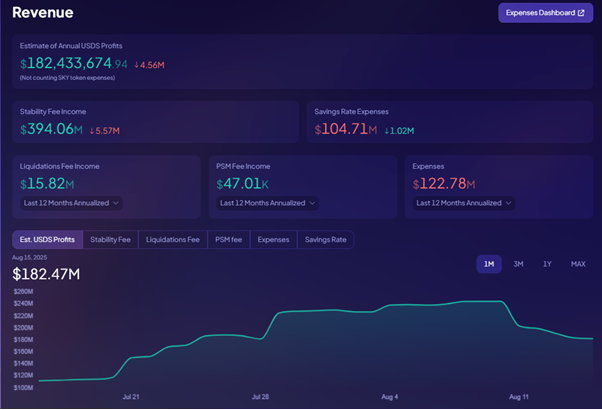Viewport: 602px width, 410px height.
Task: Select the Liquidations Fee chart tab
Action: click(x=172, y=240)
